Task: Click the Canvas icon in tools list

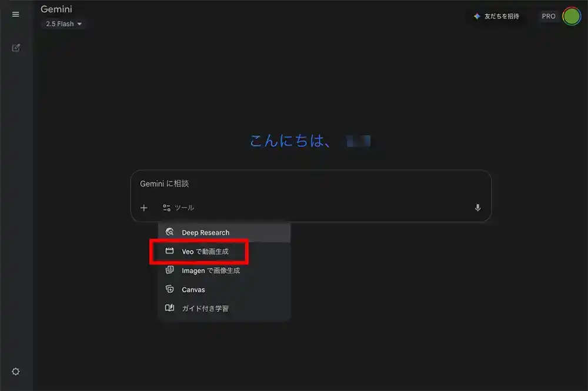Action: [x=170, y=289]
